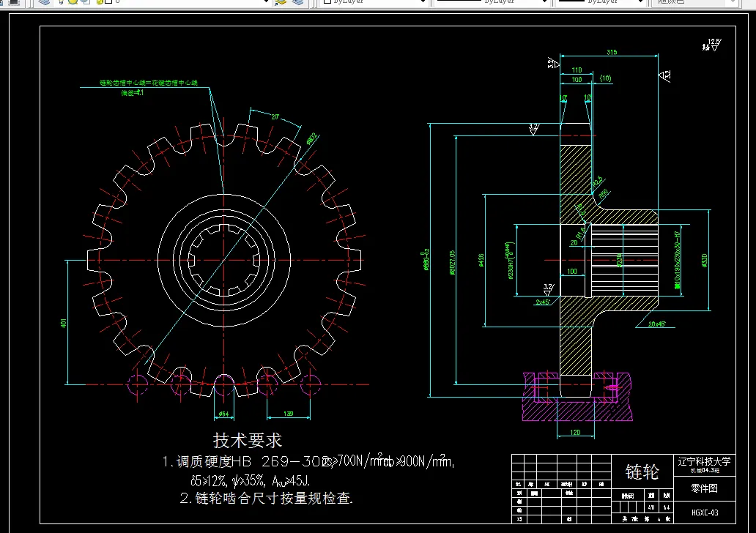
Task: Select the 110 dimension text
Action: (x=577, y=70)
